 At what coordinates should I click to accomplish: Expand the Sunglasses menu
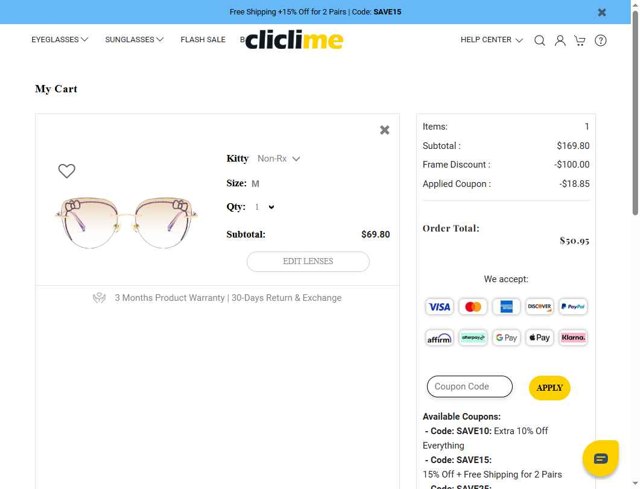[134, 40]
